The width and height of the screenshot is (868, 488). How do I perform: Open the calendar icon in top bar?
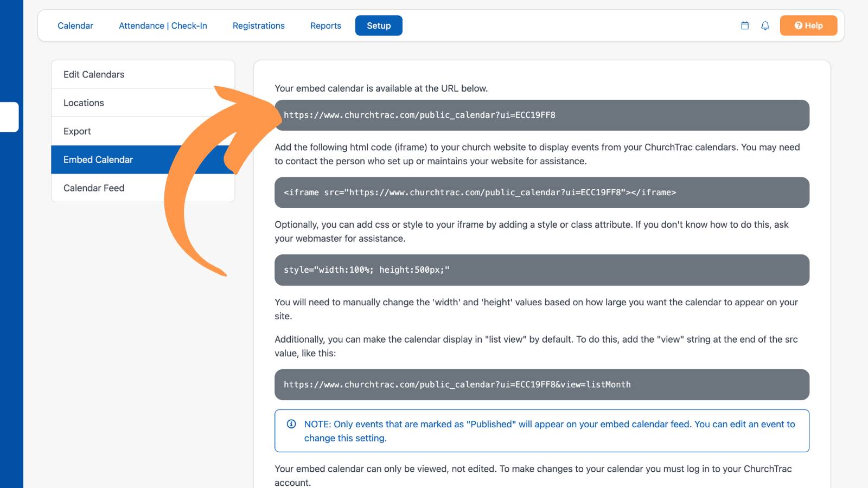coord(745,25)
